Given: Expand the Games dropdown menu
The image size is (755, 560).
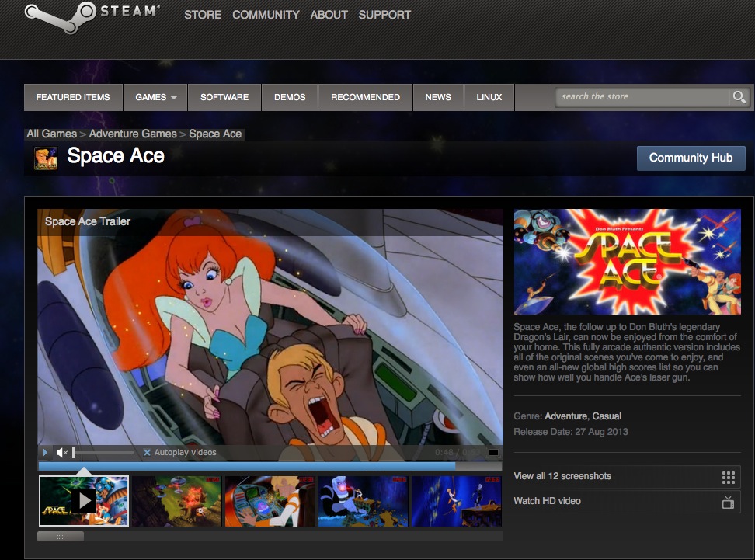Looking at the screenshot, I should coord(155,97).
